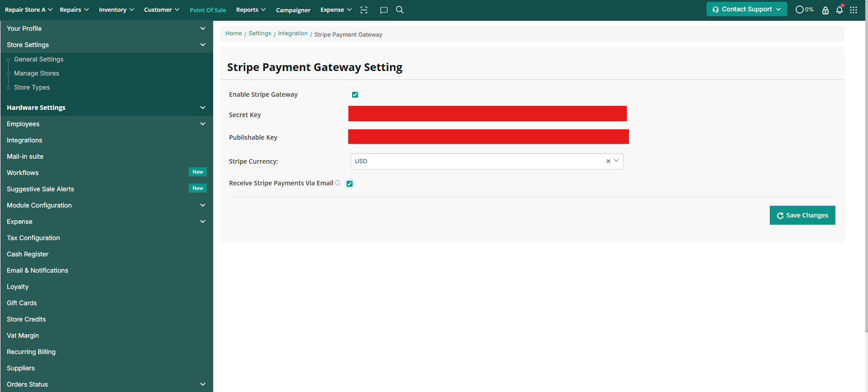Expand the sidebar Expense section
The image size is (868, 392).
point(106,222)
